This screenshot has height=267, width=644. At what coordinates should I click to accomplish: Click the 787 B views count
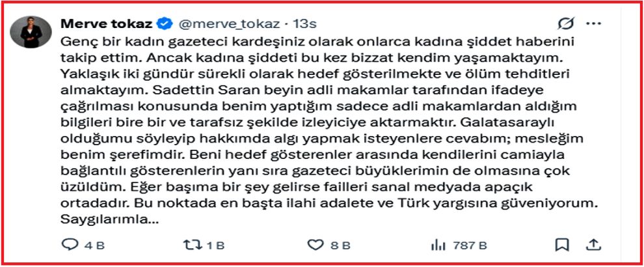470,246
